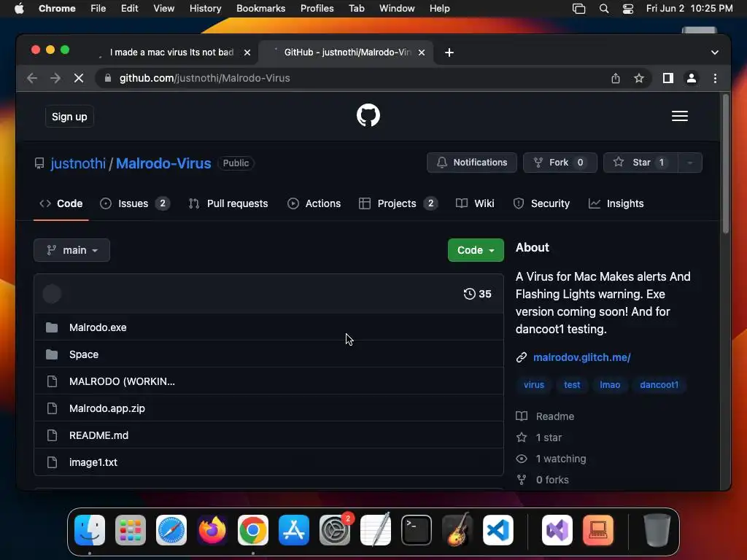
Task: Click the dancoot1 topic tag
Action: click(x=659, y=385)
